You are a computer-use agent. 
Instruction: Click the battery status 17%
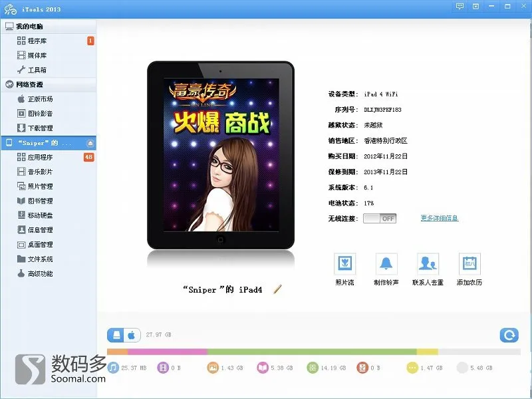coord(369,203)
